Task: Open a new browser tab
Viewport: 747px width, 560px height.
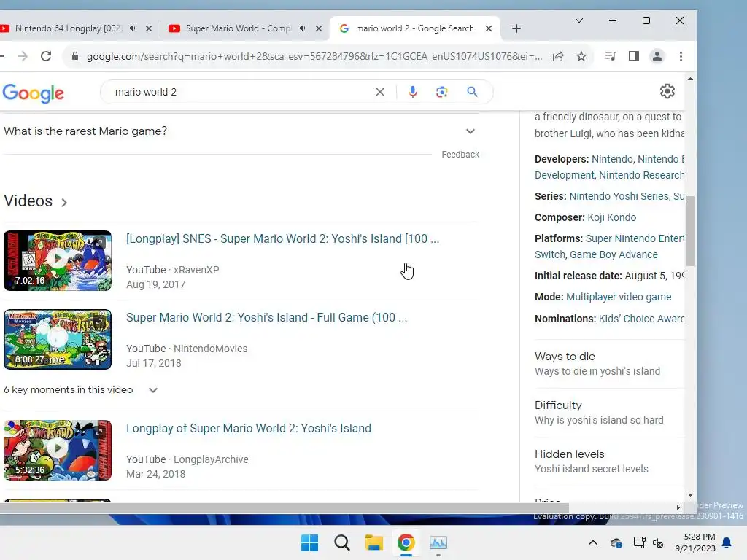Action: point(516,28)
